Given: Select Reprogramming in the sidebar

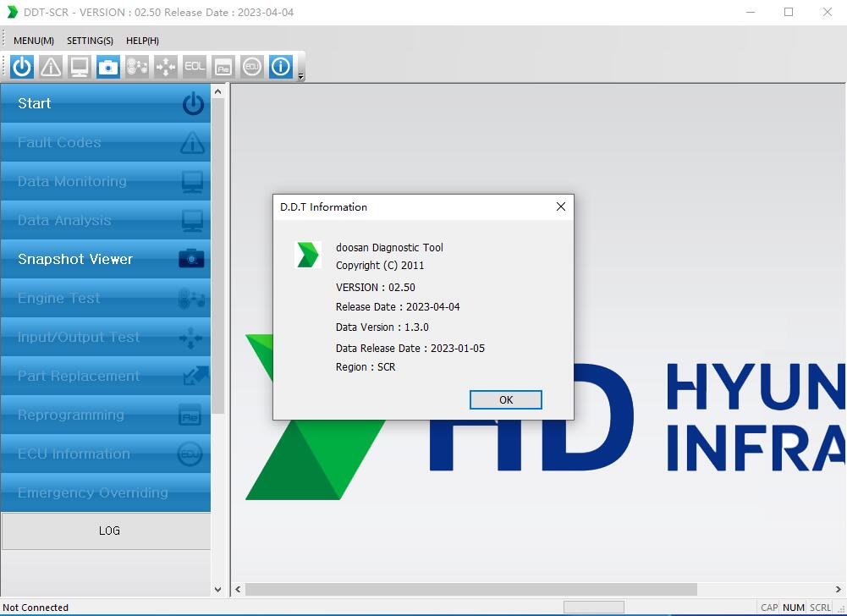Looking at the screenshot, I should tap(105, 415).
